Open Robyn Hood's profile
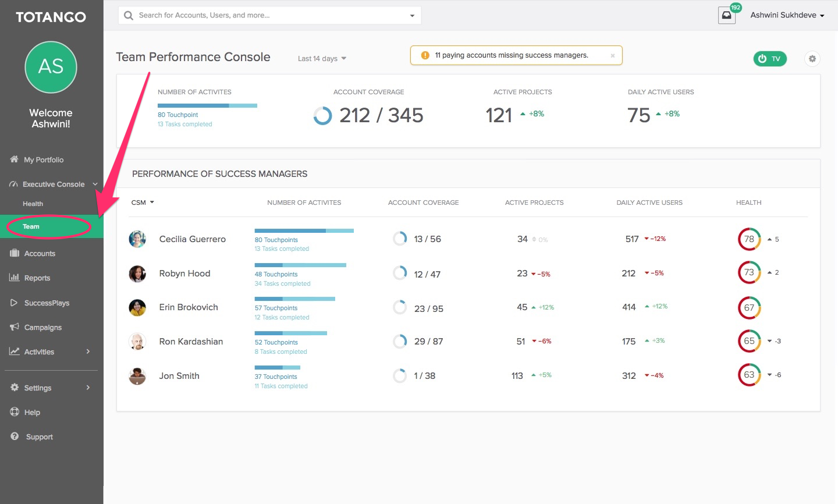This screenshot has width=838, height=504. (184, 274)
